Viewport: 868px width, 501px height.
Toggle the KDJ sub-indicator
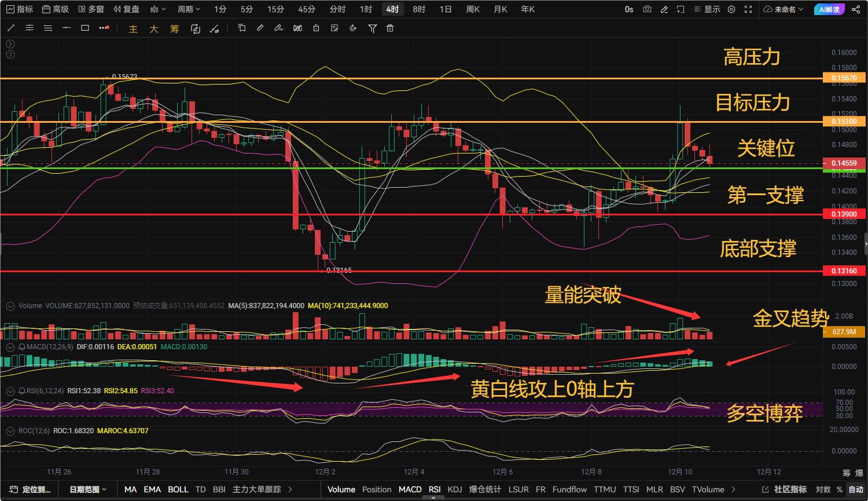pos(455,489)
